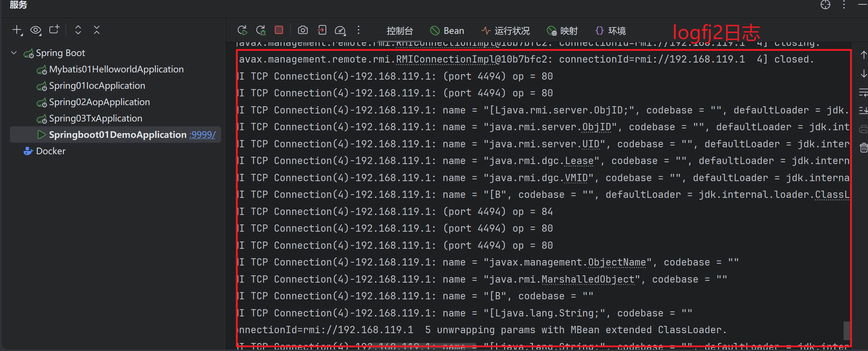868x351 pixels.
Task: Stop the running application with red square
Action: (x=279, y=30)
